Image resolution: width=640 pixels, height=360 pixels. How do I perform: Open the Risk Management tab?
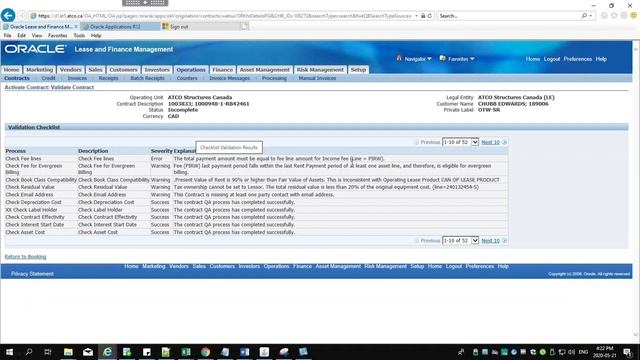[x=320, y=70]
